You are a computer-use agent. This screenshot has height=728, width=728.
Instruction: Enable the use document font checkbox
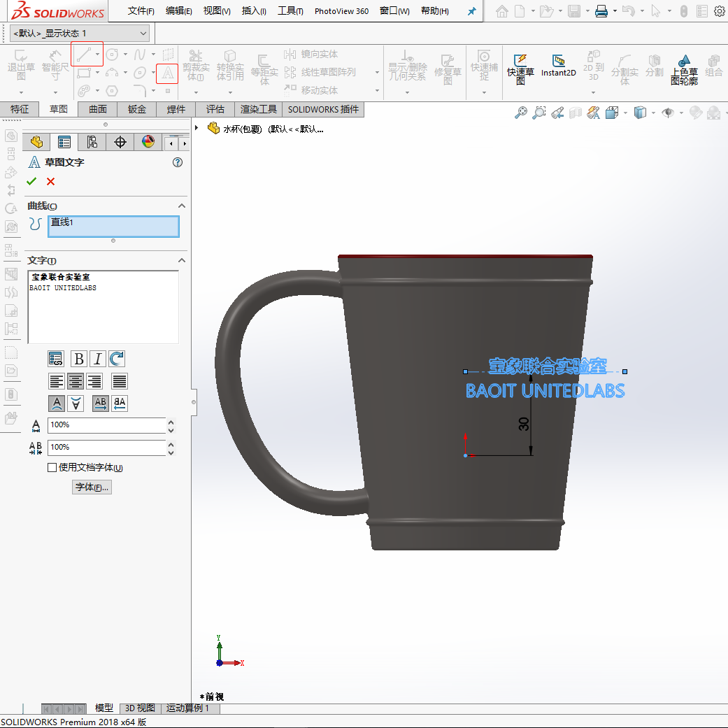tap(52, 468)
